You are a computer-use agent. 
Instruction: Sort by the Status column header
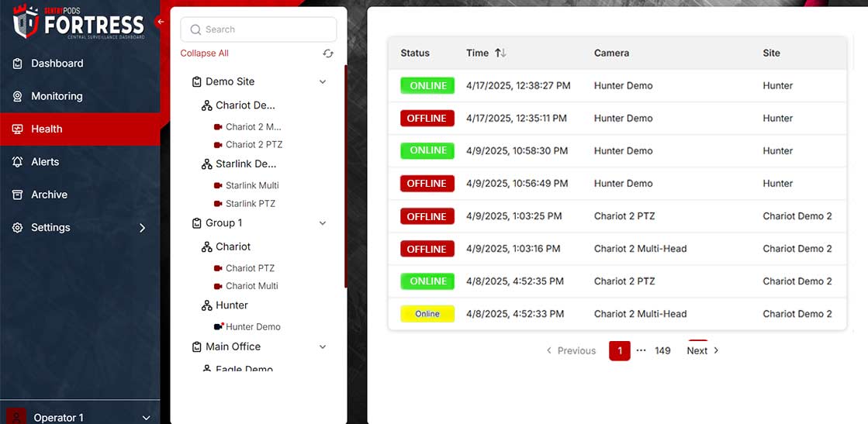pyautogui.click(x=415, y=53)
